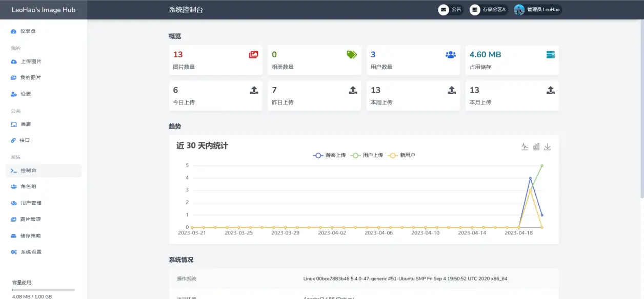The width and height of the screenshot is (644, 299).
Task: Download the chart as image icon
Action: (548, 147)
